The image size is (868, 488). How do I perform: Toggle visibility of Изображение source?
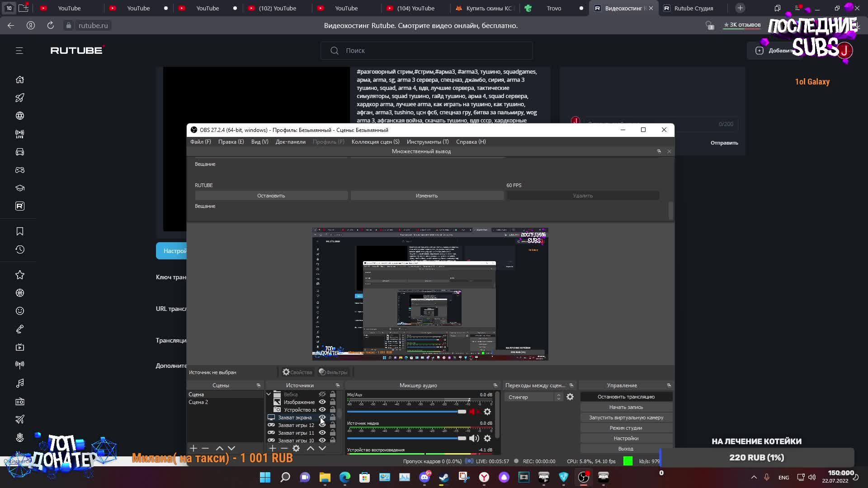coord(322,402)
